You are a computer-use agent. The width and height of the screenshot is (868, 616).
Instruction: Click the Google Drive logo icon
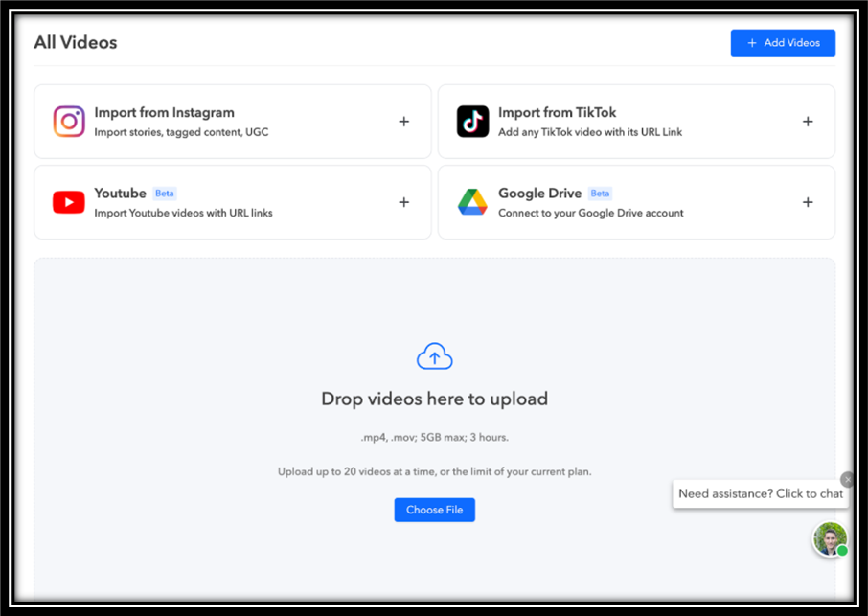[x=472, y=202]
